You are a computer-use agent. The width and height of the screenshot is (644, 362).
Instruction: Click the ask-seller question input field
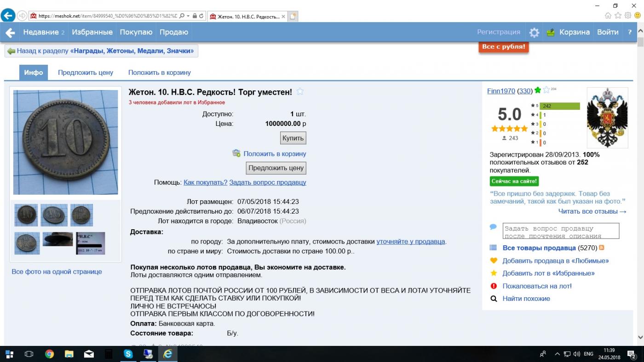point(561,231)
